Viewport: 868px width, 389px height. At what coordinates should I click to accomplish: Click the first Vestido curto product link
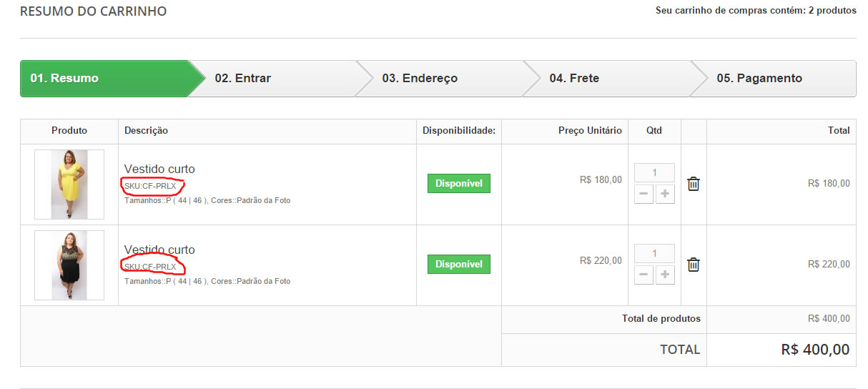tap(159, 169)
